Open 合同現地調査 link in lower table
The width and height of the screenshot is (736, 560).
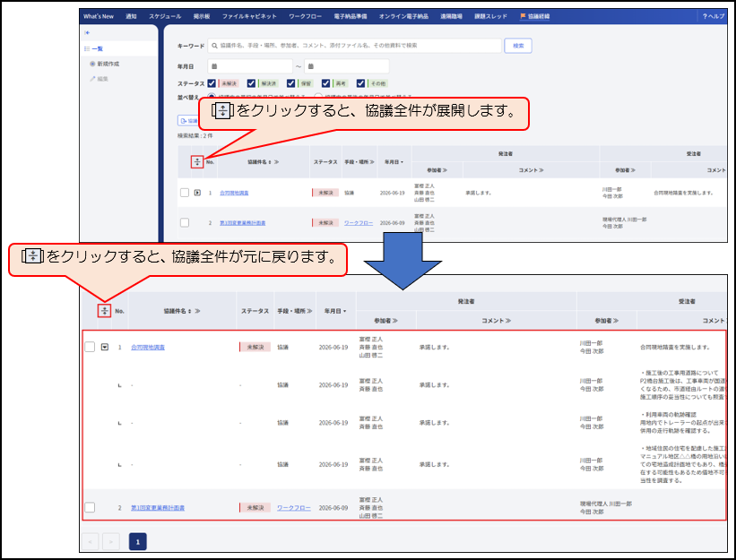(x=148, y=347)
